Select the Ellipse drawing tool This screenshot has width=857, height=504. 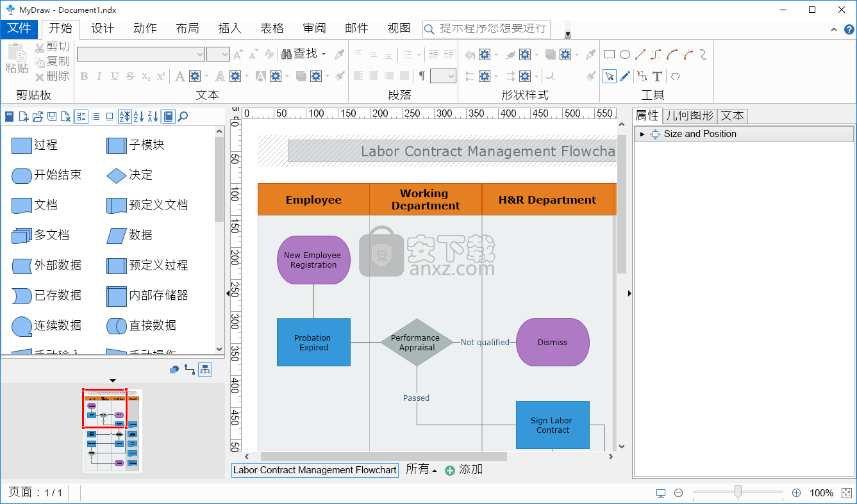(625, 54)
